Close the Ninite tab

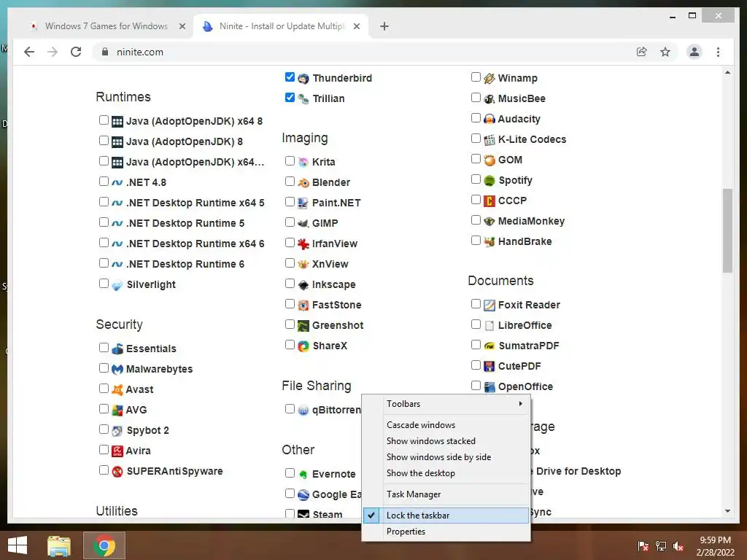tap(357, 26)
